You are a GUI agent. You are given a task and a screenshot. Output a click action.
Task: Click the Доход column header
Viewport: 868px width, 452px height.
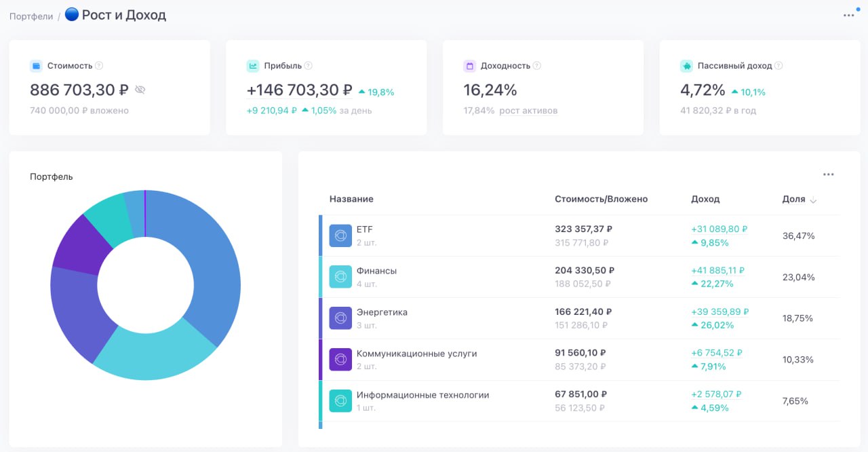(x=705, y=200)
